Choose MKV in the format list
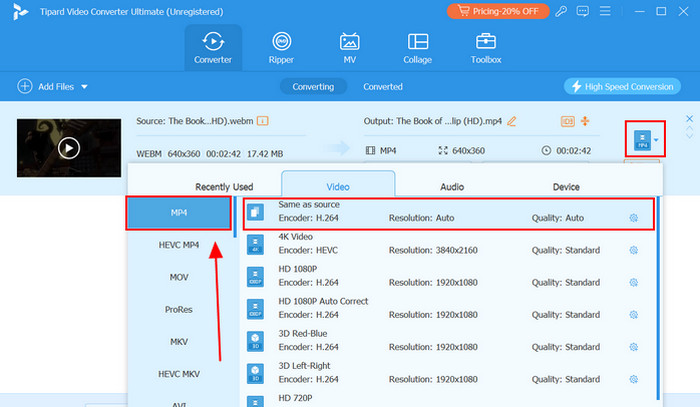Viewport: 700px width, 407px height. point(179,342)
